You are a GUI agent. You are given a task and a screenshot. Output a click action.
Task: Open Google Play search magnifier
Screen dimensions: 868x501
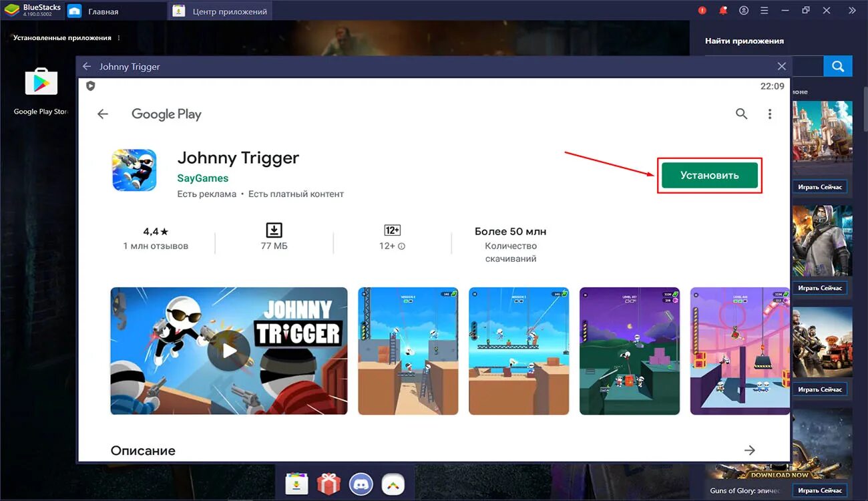[741, 114]
